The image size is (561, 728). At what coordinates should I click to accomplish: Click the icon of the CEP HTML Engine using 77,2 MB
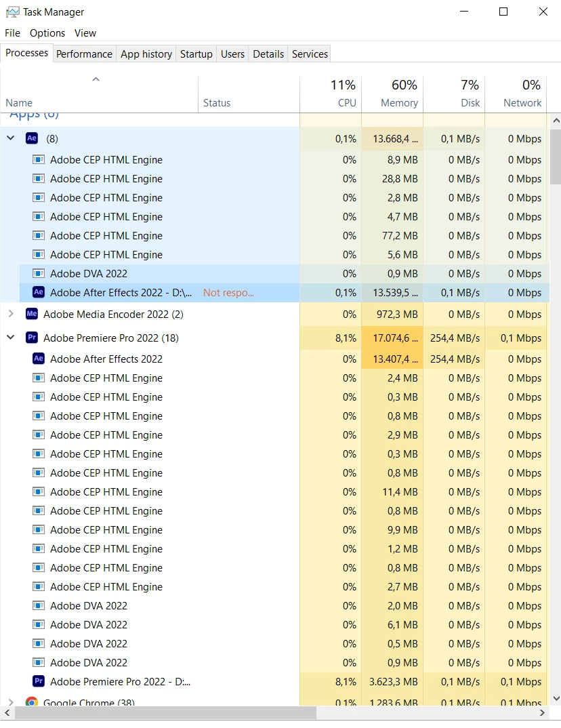(x=39, y=236)
